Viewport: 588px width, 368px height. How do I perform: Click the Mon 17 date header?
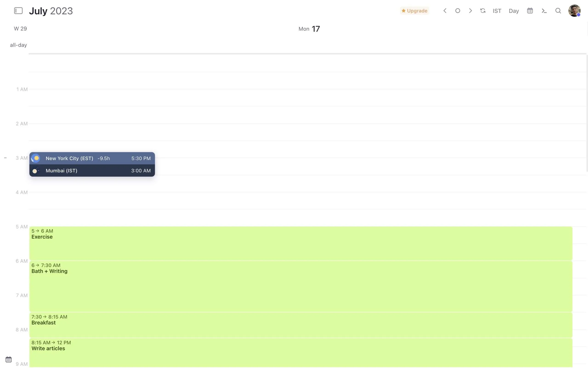pos(309,29)
